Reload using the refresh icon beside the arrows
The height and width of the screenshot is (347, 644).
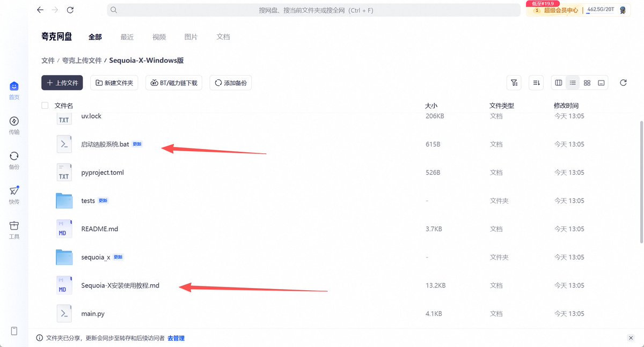[70, 10]
